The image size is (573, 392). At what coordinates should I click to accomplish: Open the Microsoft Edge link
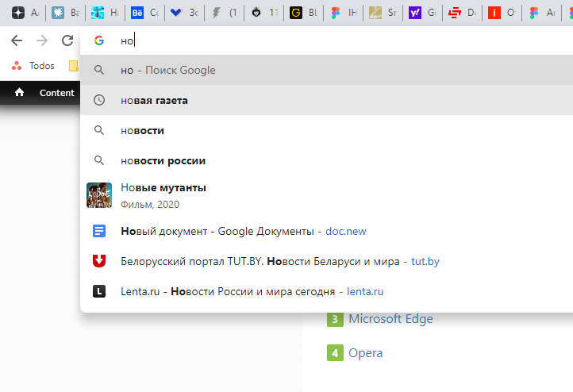click(390, 319)
